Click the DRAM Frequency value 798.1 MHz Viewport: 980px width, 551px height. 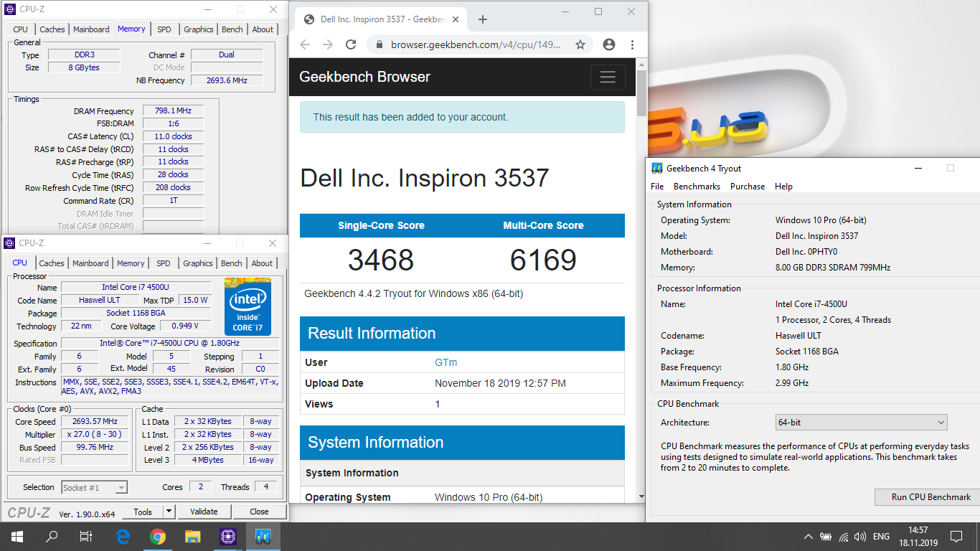click(x=173, y=111)
